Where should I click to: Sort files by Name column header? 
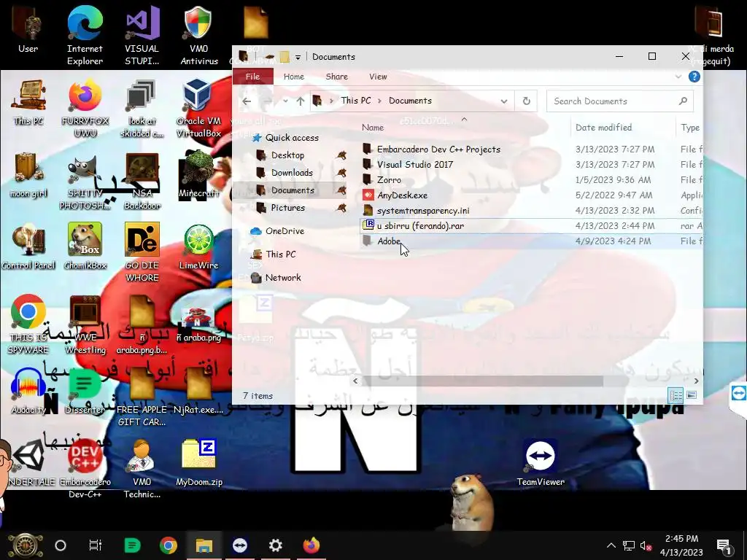pyautogui.click(x=373, y=128)
